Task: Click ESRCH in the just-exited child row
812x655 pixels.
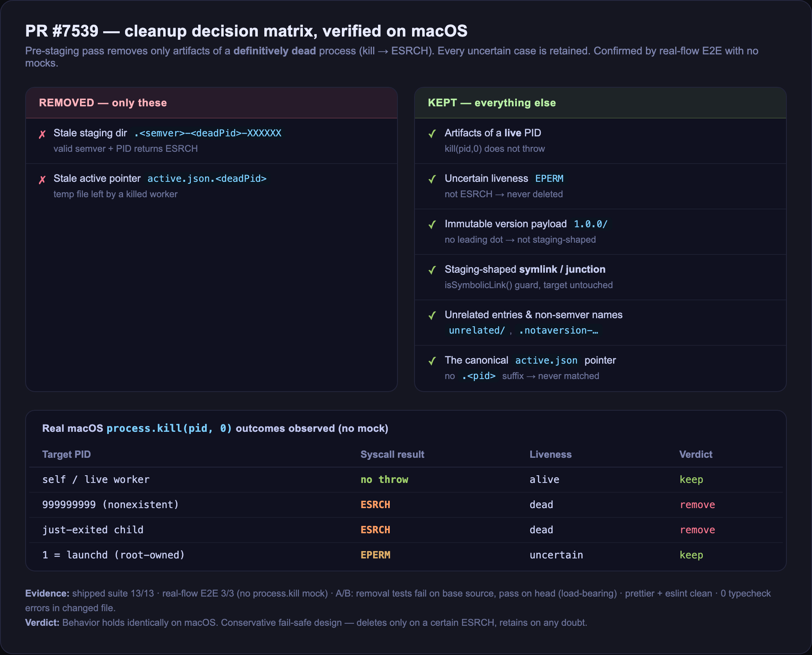Action: click(x=376, y=530)
